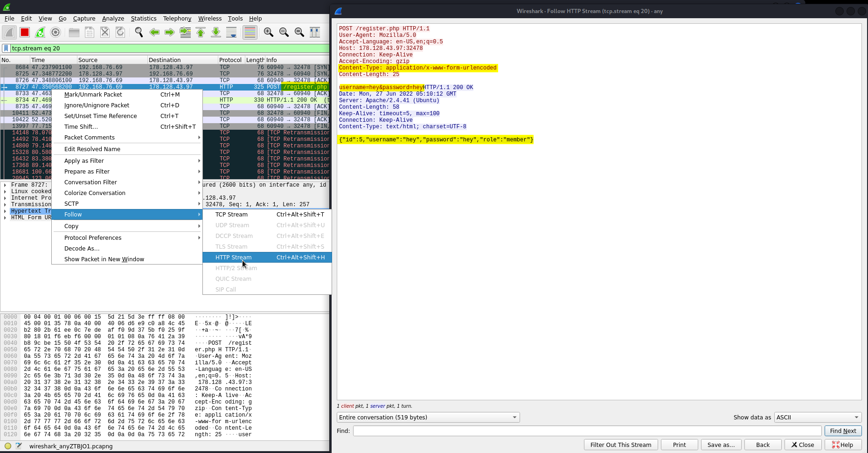The image size is (868, 453).
Task: Open a capture file with the folder icon
Action: (x=74, y=32)
